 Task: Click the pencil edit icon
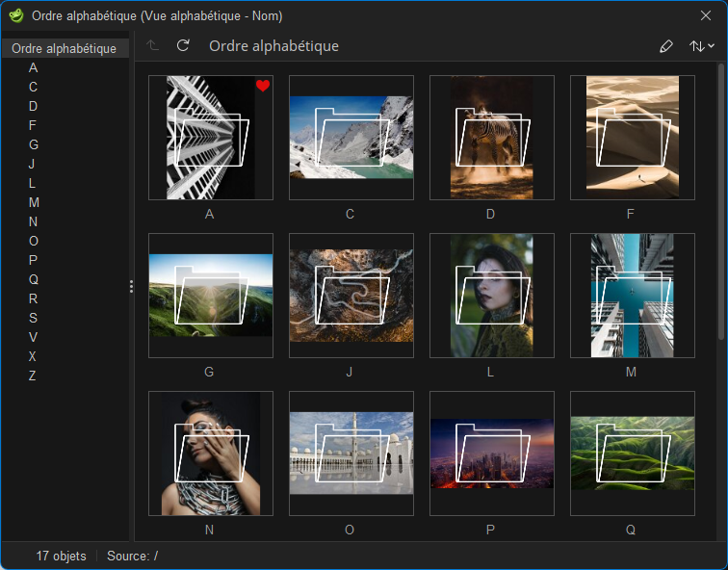pos(665,46)
